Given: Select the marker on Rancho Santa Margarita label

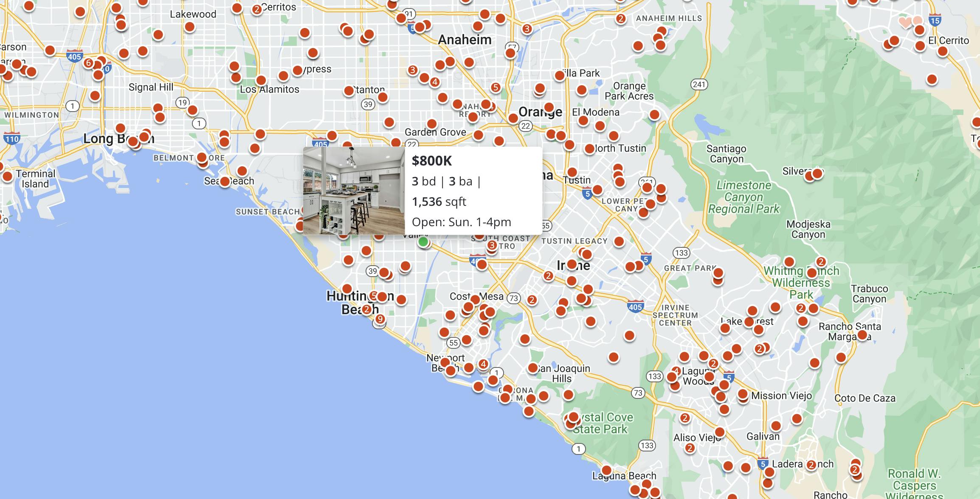Looking at the screenshot, I should pos(862,335).
